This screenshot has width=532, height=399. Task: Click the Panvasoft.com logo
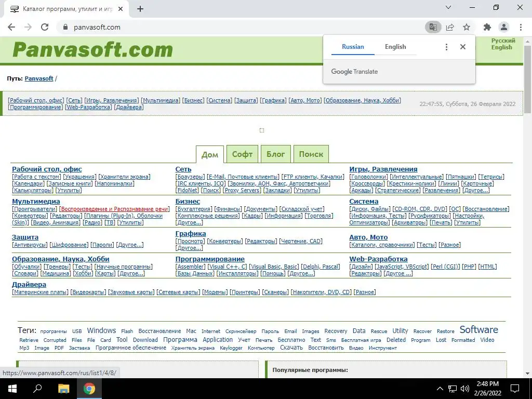click(x=92, y=49)
